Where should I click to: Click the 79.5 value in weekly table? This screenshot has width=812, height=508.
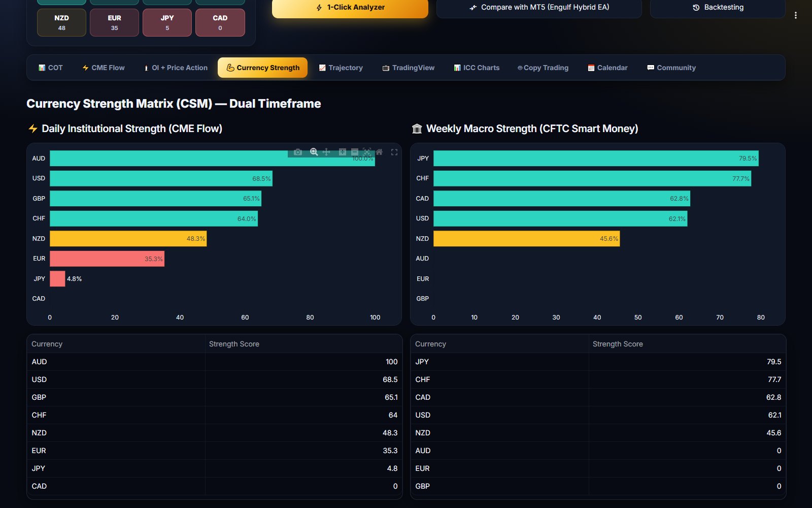[x=774, y=362]
